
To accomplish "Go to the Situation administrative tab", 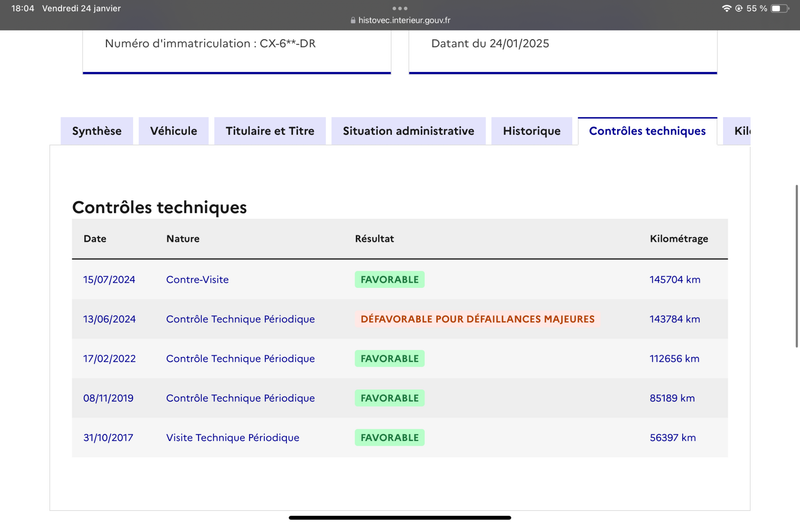I will tap(409, 131).
